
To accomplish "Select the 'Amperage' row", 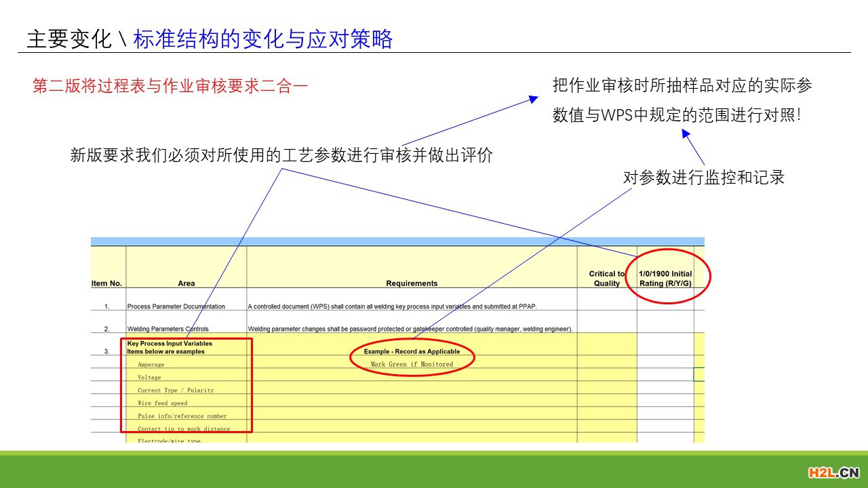I will (151, 364).
